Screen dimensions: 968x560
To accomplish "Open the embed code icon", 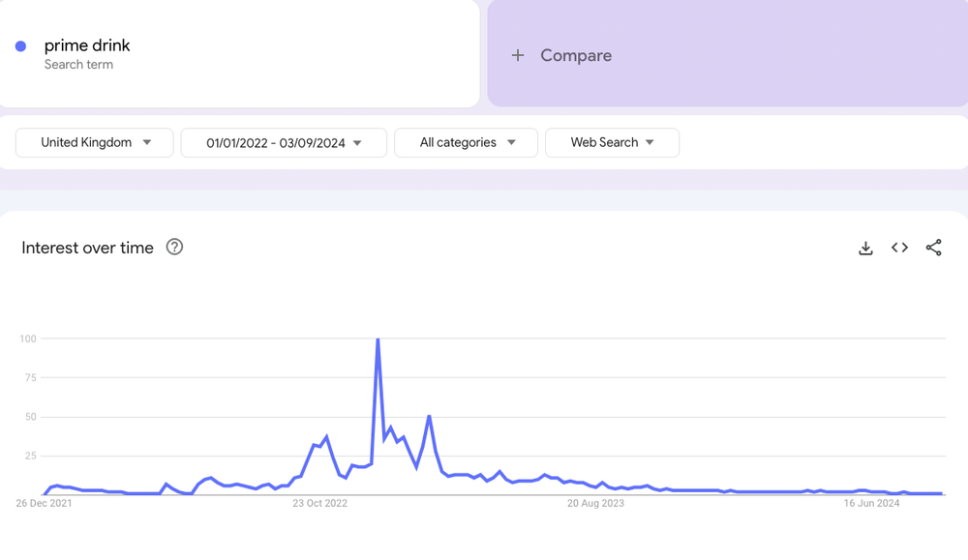I will tap(899, 248).
